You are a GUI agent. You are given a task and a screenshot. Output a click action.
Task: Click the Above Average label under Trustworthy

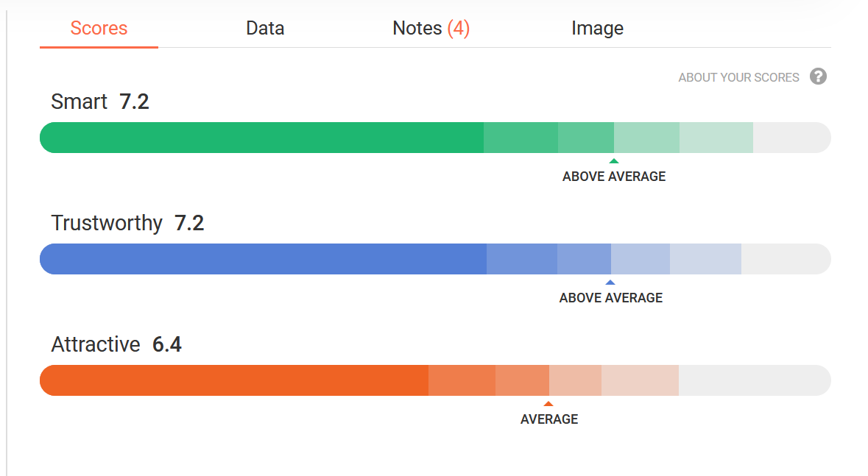(610, 298)
